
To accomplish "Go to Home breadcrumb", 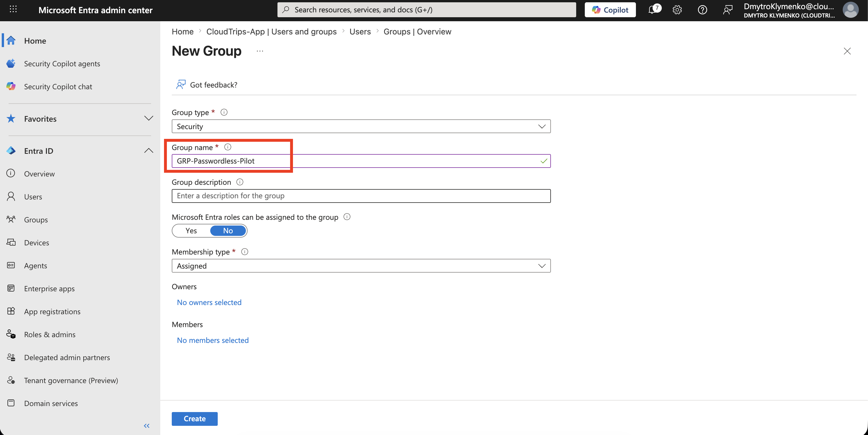I will point(182,32).
